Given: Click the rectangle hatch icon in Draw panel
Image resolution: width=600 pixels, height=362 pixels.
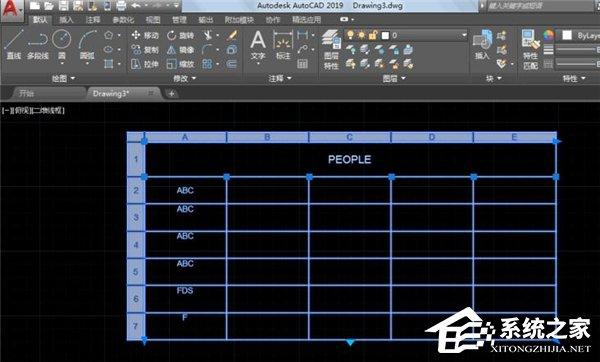Looking at the screenshot, I should pyautogui.click(x=109, y=64).
